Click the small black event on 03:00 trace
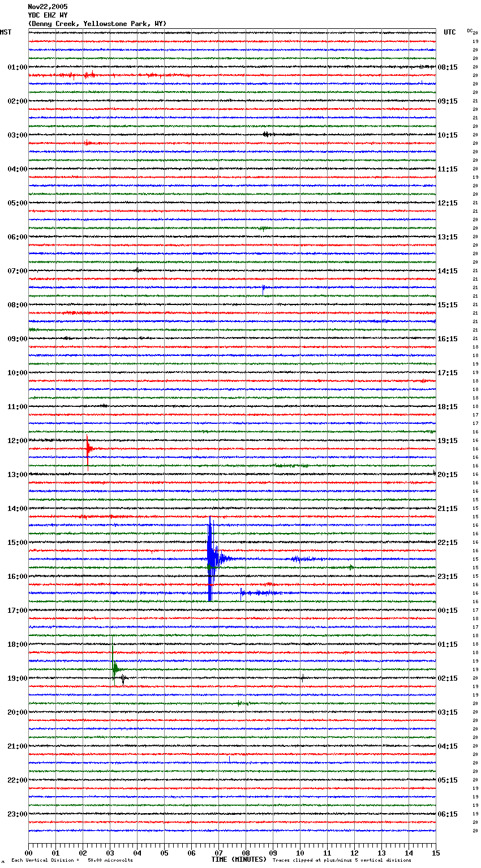Image resolution: width=481 pixels, height=868 pixels. click(x=268, y=135)
